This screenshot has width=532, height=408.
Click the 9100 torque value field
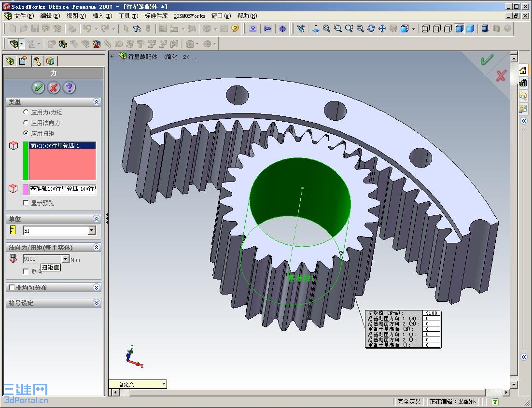click(42, 259)
